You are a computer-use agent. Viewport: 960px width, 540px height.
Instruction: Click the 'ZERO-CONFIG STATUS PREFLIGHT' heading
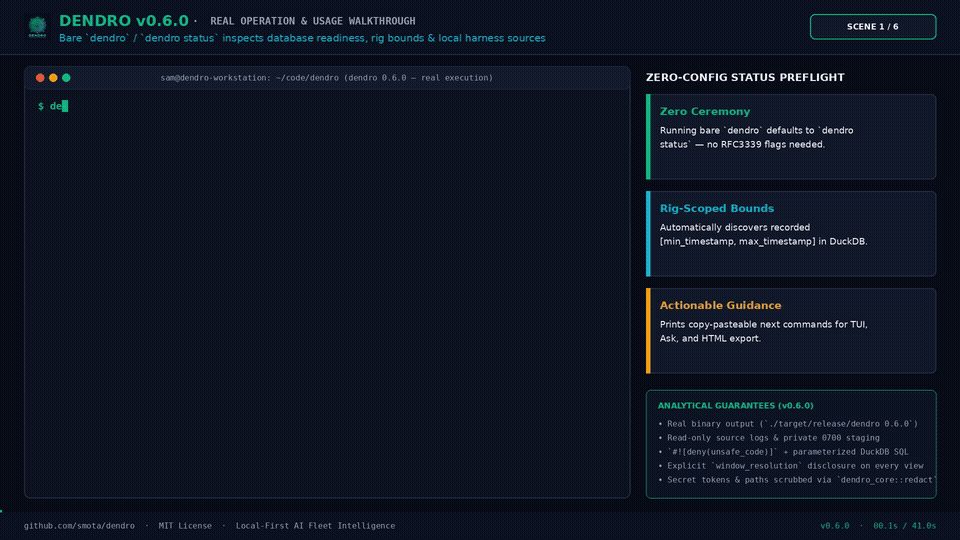(x=745, y=78)
